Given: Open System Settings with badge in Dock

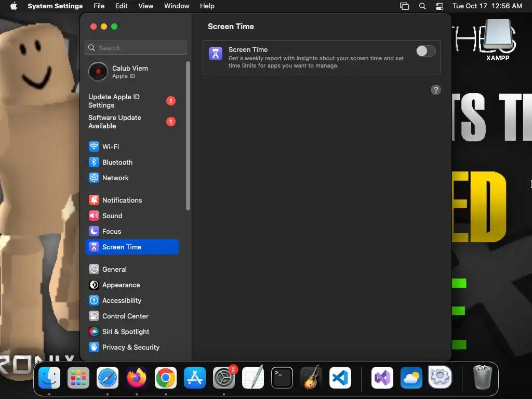Looking at the screenshot, I should [224, 378].
